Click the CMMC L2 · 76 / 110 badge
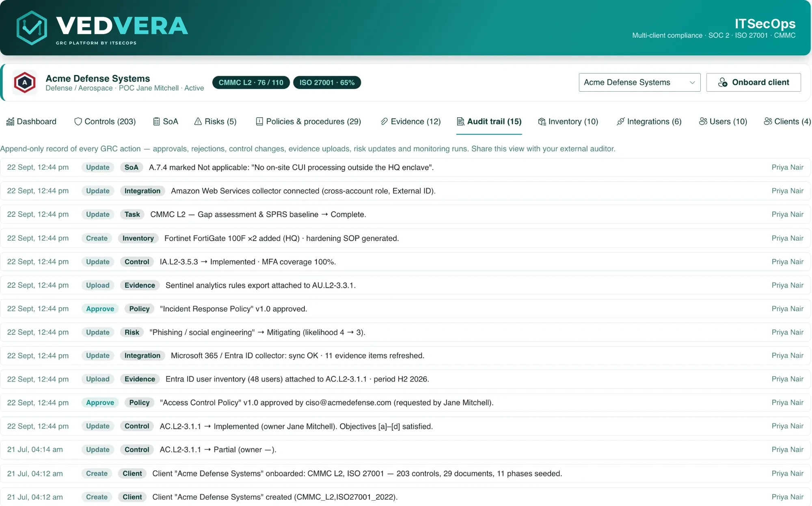The image size is (812, 506). (251, 82)
